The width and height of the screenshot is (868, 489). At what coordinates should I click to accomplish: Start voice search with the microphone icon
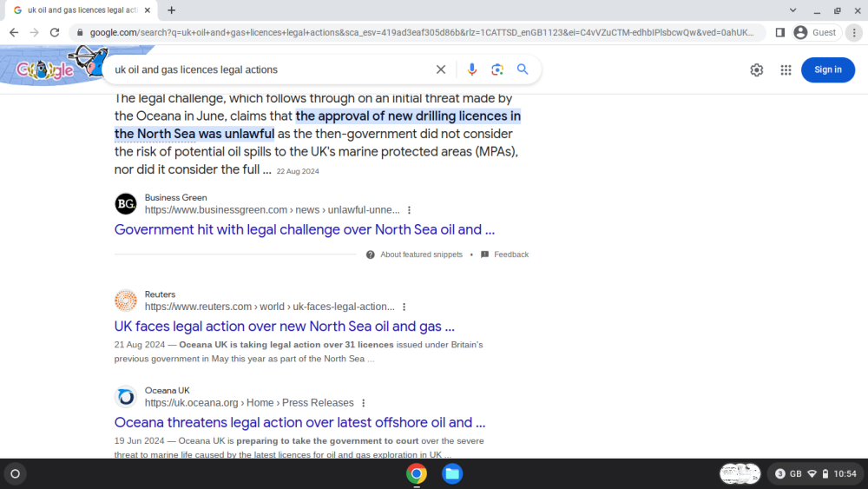click(x=471, y=69)
